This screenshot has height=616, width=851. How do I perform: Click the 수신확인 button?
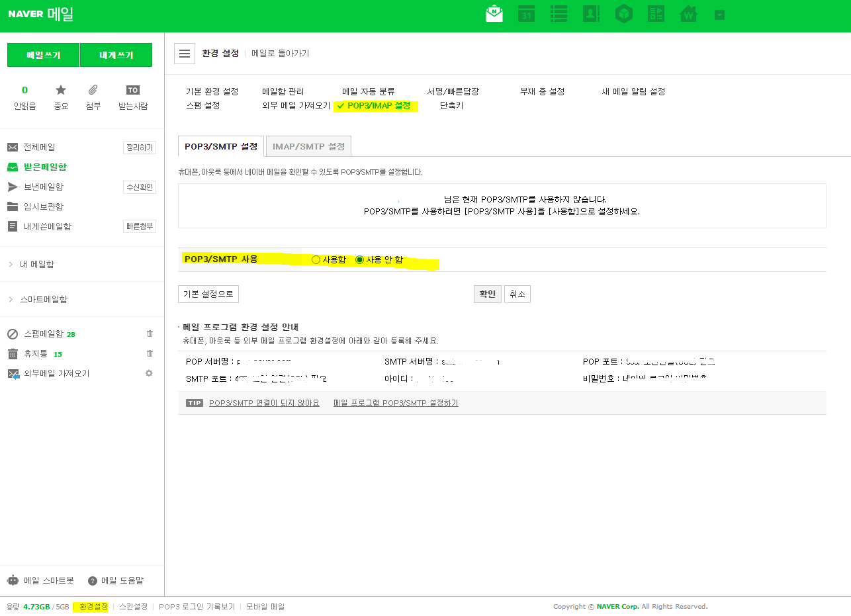point(140,187)
